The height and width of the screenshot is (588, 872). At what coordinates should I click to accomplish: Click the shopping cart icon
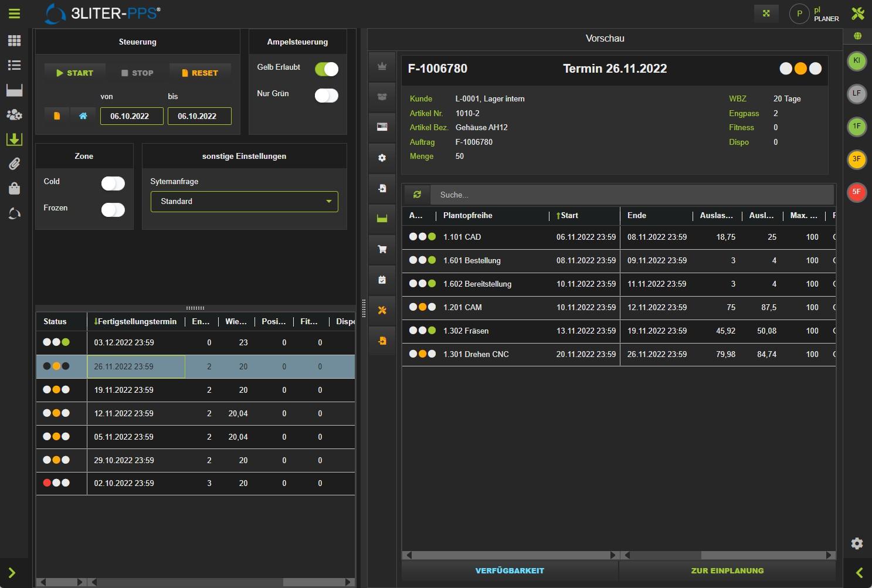[382, 249]
